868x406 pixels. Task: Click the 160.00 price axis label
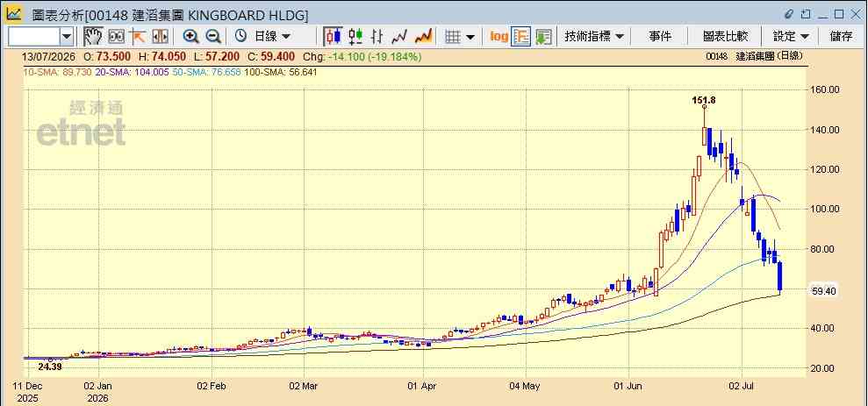point(824,89)
